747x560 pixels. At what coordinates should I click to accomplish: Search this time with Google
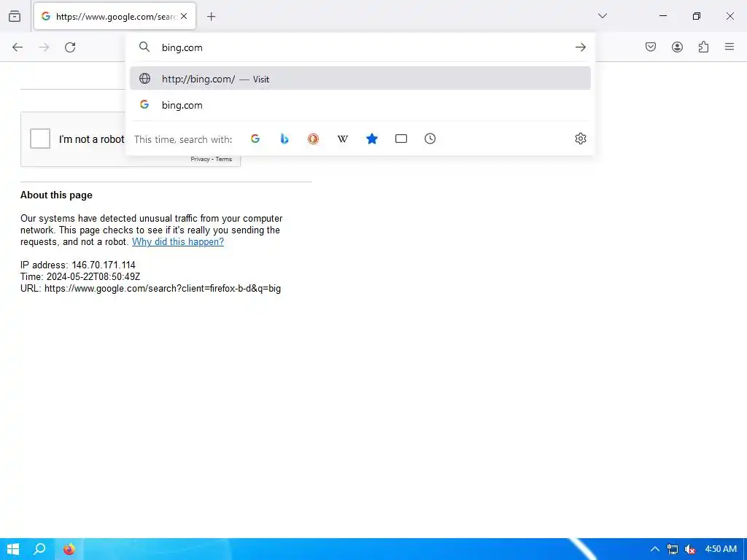tap(255, 139)
